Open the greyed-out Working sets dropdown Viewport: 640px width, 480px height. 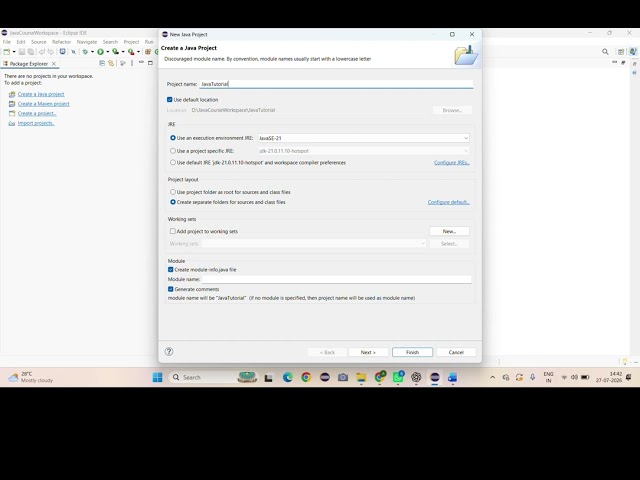[x=314, y=243]
